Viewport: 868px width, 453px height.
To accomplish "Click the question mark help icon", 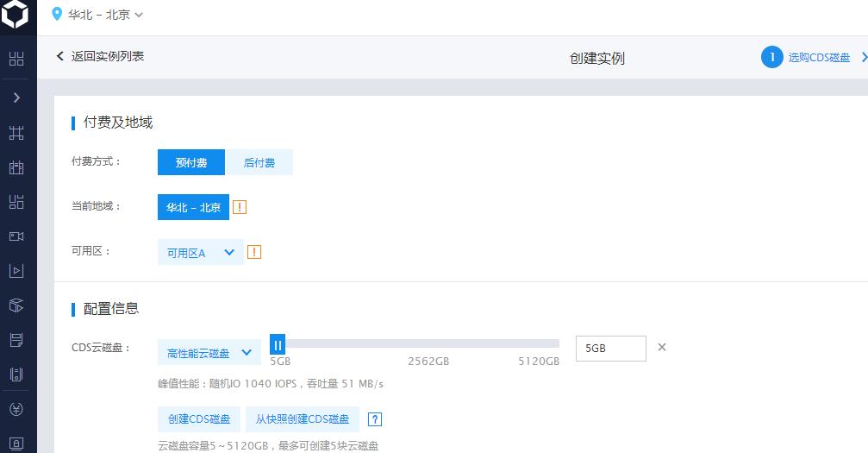I will [x=374, y=419].
